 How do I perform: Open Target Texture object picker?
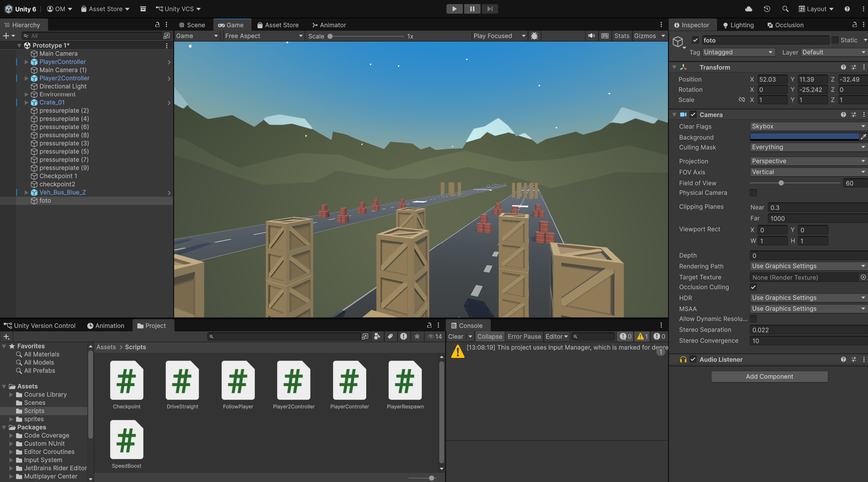863,277
